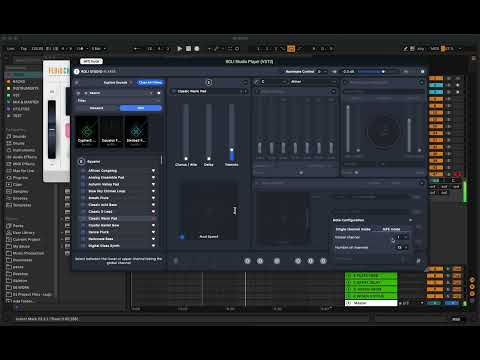This screenshot has height=360, width=480.
Task: Select Single Channel Mode in MIDI Configuration
Action: 353,229
